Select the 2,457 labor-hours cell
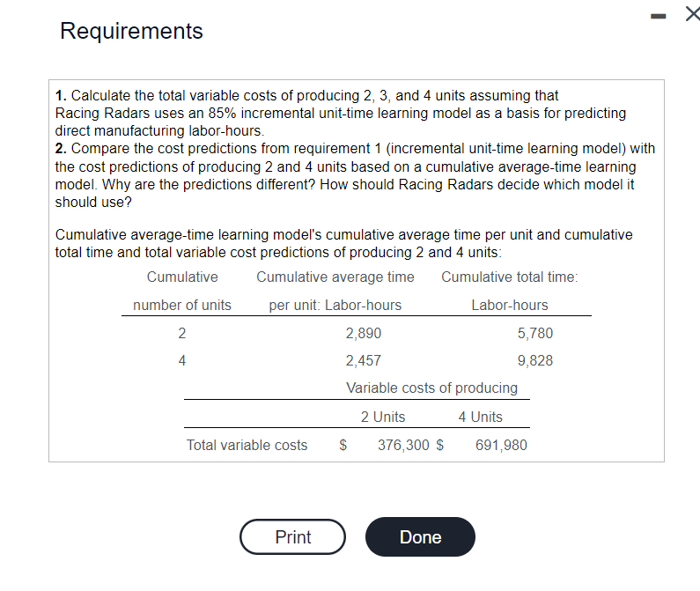The width and height of the screenshot is (700, 591). [x=363, y=360]
